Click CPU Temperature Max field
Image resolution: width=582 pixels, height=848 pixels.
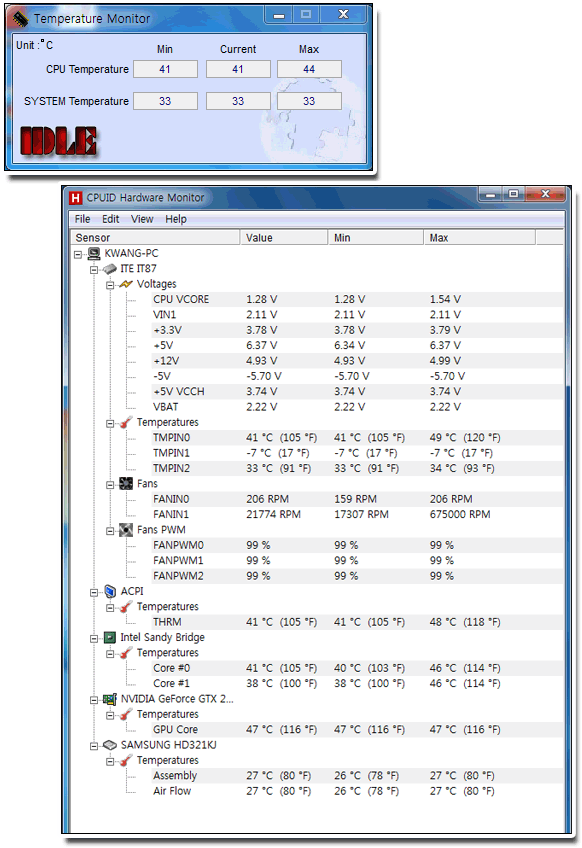tap(309, 69)
